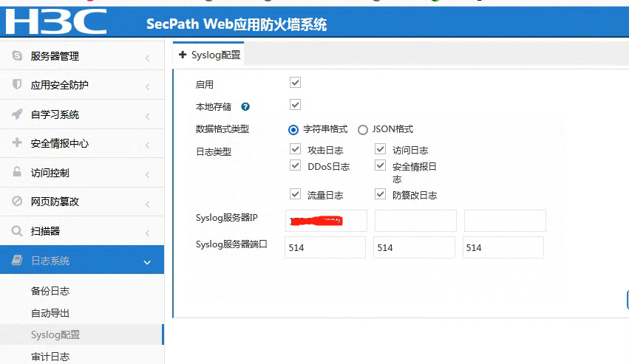Toggle the 启用 checkbox
This screenshot has width=629, height=364.
tap(295, 83)
